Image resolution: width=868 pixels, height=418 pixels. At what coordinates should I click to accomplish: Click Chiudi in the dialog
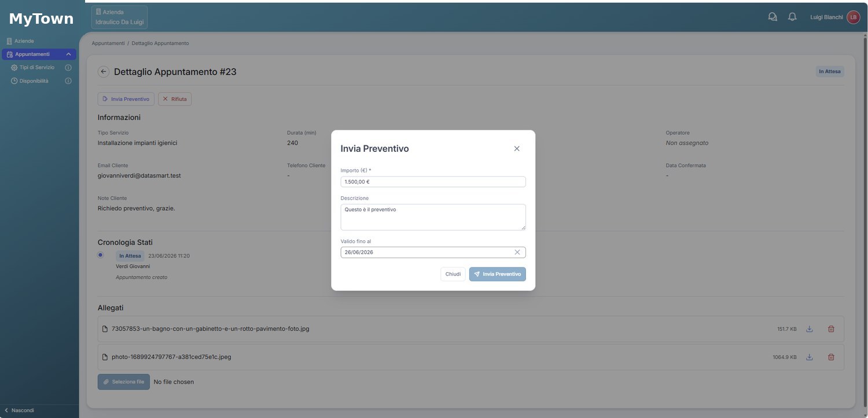[x=453, y=274]
